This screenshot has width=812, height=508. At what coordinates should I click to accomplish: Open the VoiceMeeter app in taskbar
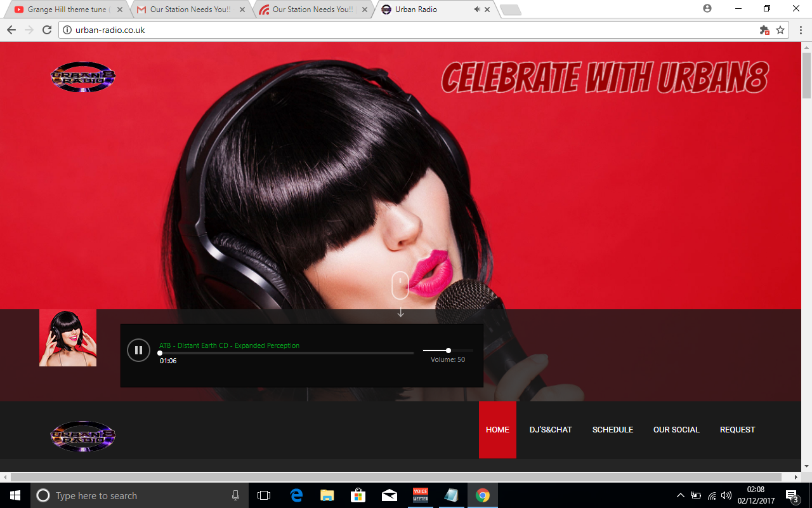[421, 495]
